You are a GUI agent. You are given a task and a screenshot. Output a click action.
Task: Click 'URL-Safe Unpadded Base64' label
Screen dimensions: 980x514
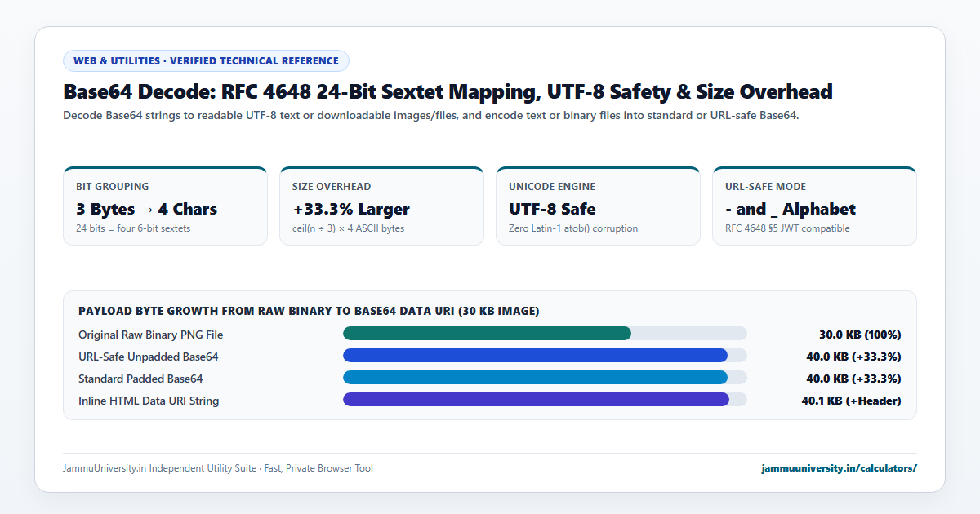149,357
